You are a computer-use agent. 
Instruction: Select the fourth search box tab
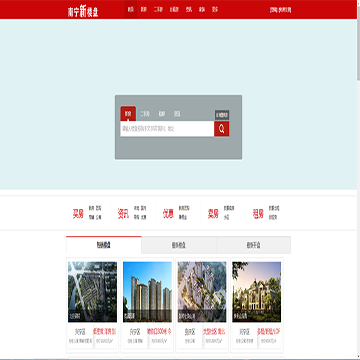[x=177, y=114]
